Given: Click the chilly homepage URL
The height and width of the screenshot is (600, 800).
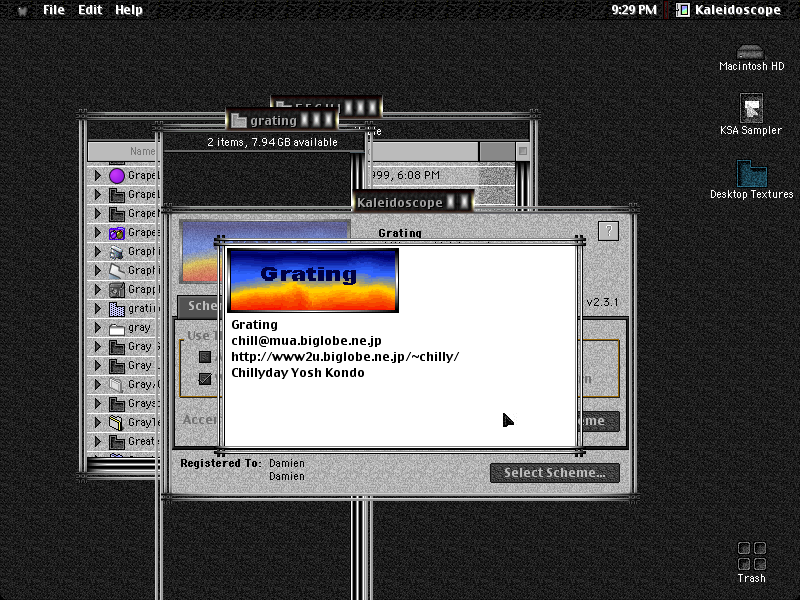Looking at the screenshot, I should click(345, 357).
